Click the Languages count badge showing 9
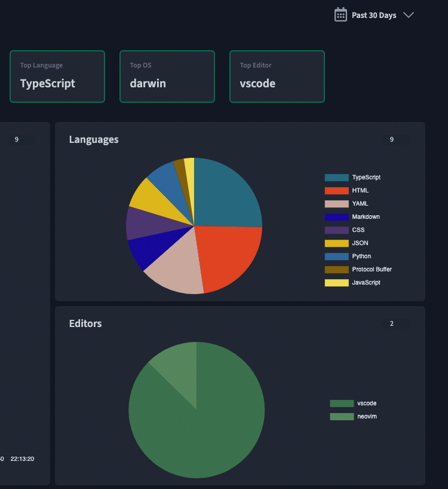448x489 pixels. pos(392,140)
